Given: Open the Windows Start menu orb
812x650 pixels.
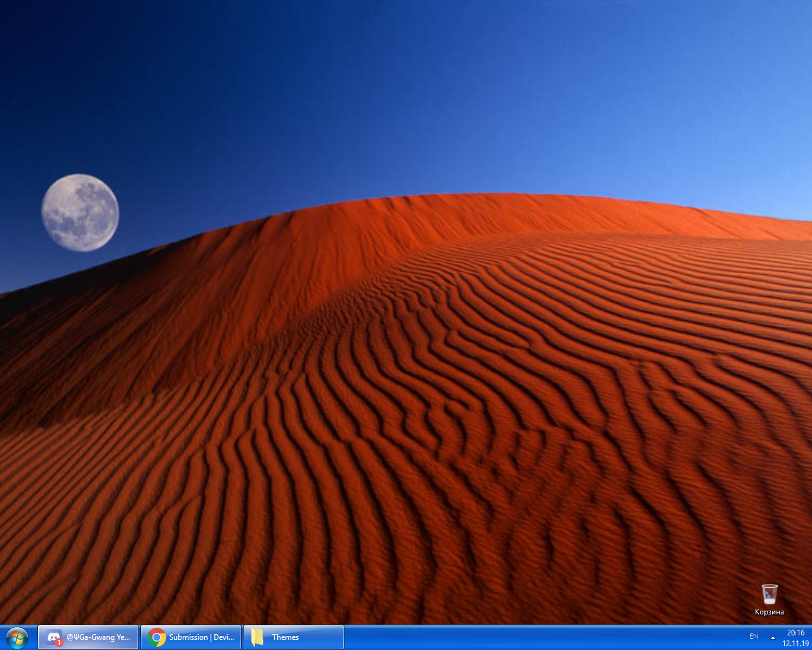Looking at the screenshot, I should [17, 637].
